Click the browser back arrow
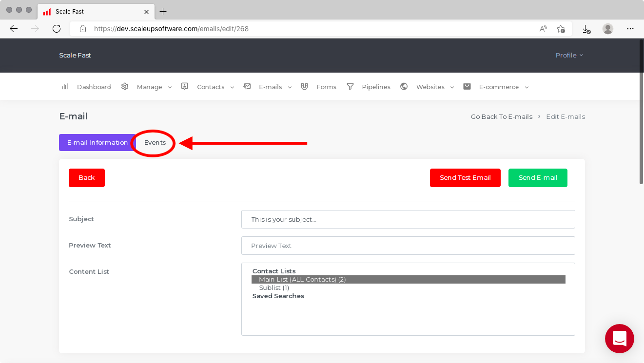The height and width of the screenshot is (363, 644). (14, 29)
